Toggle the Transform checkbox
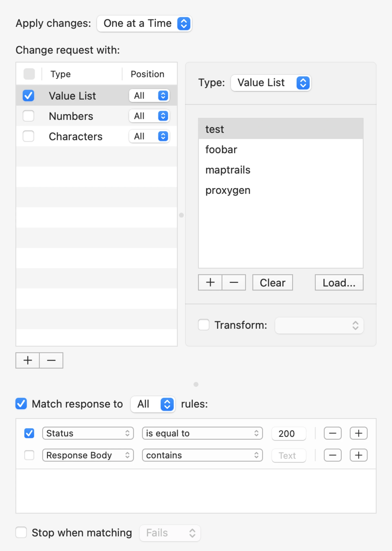Image resolution: width=392 pixels, height=551 pixels. (x=204, y=325)
